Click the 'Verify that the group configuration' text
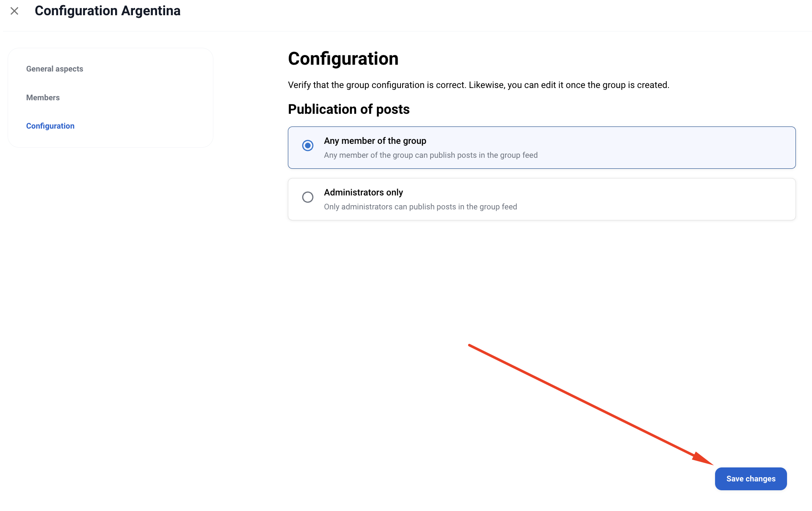This screenshot has height=511, width=812. point(478,85)
